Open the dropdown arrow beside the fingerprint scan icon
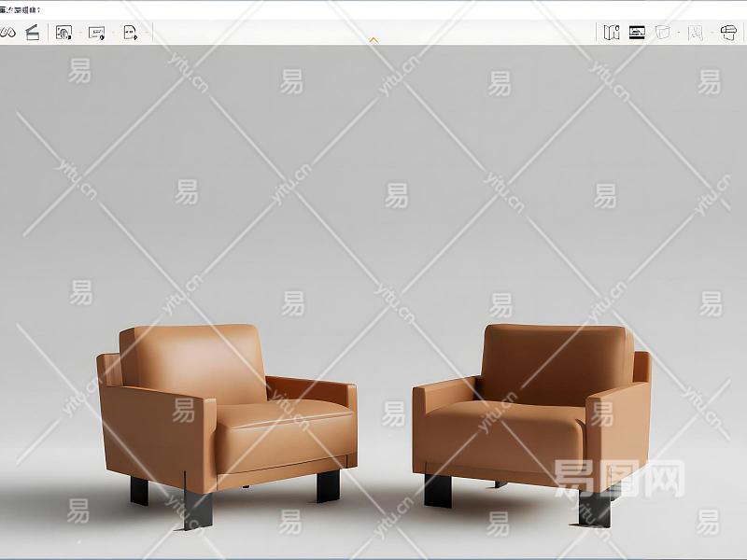 80,33
